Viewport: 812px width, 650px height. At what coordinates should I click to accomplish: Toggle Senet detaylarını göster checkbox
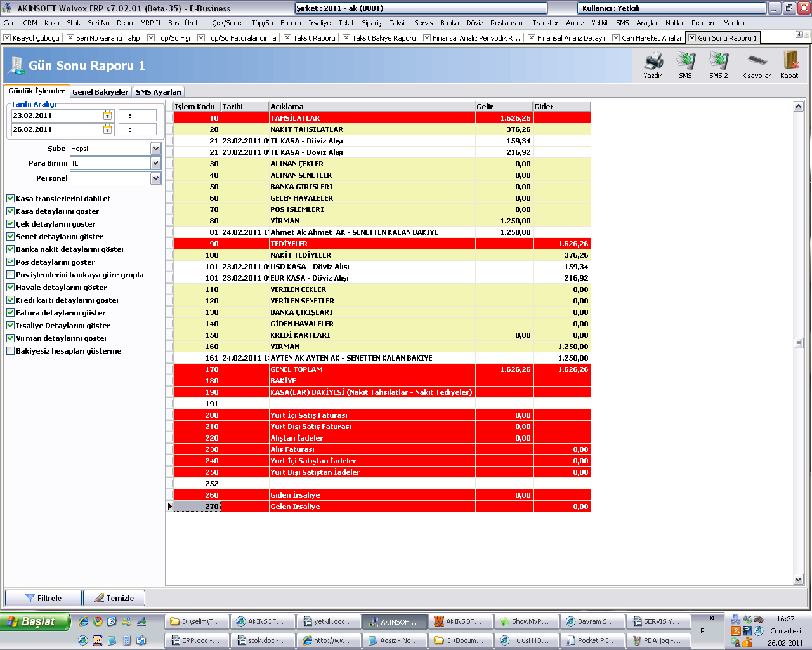pos(10,237)
